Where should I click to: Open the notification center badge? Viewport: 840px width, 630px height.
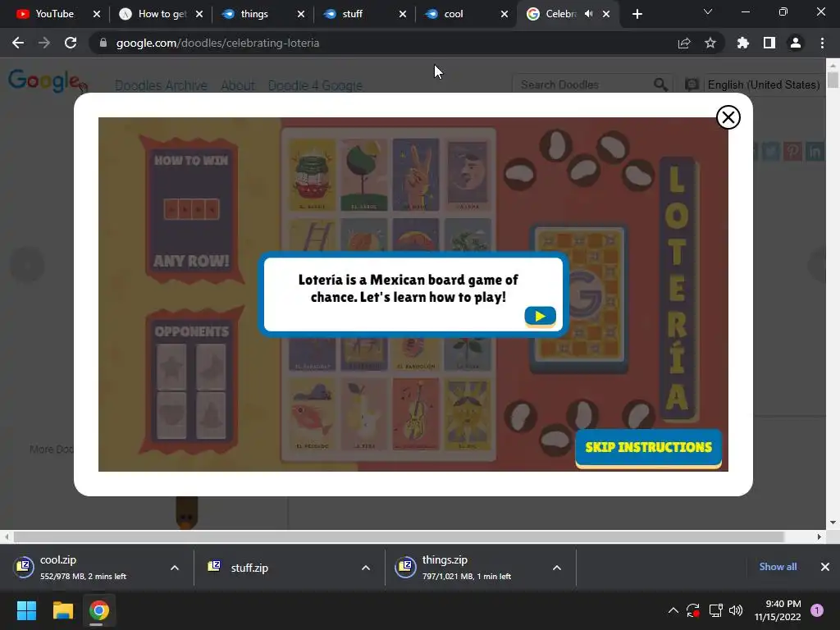click(817, 610)
